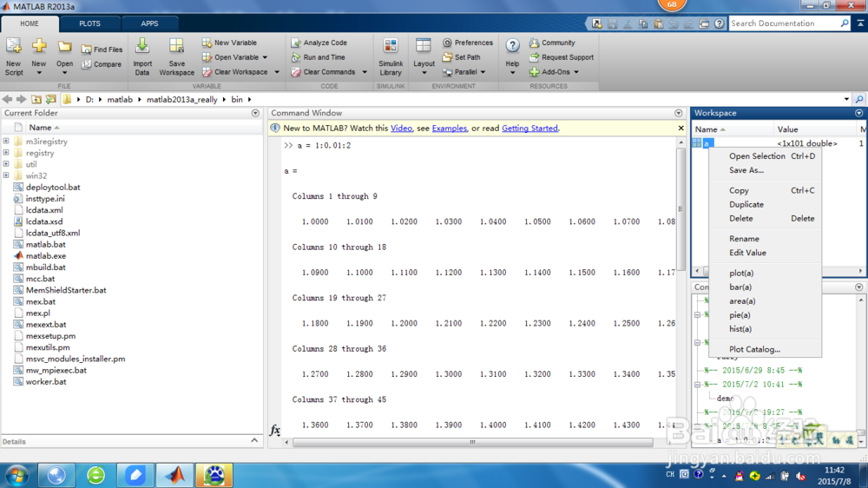Switch to the PLOTS tab
This screenshot has width=868, height=488.
[x=89, y=23]
